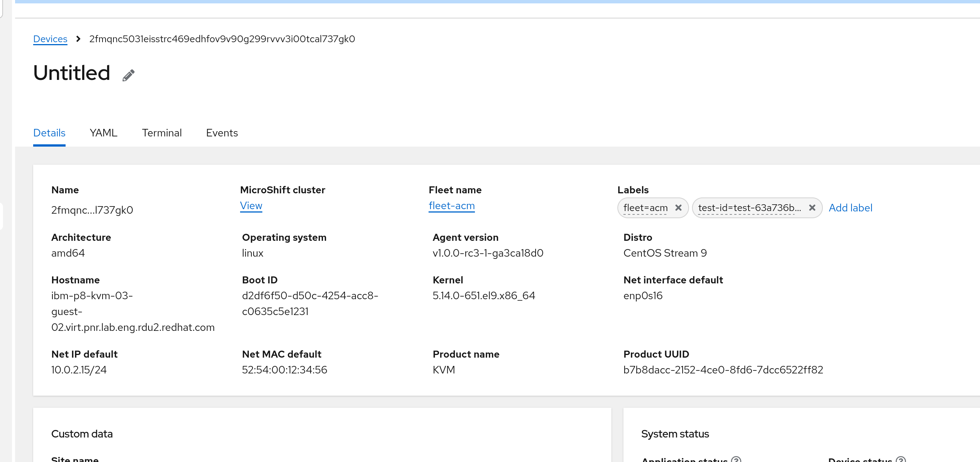Viewport: 980px width, 462px height.
Task: Open the Events tab
Action: coord(222,133)
